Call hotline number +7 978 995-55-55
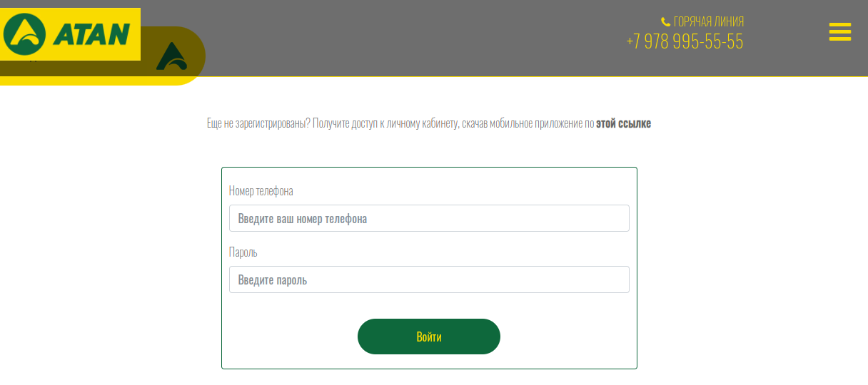868x385 pixels. (x=685, y=42)
